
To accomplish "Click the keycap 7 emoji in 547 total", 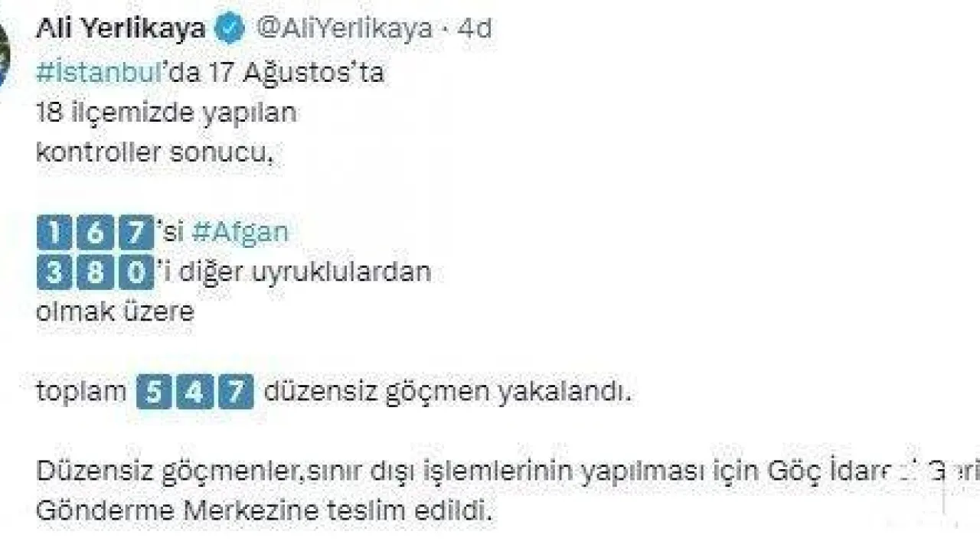I will 236,393.
